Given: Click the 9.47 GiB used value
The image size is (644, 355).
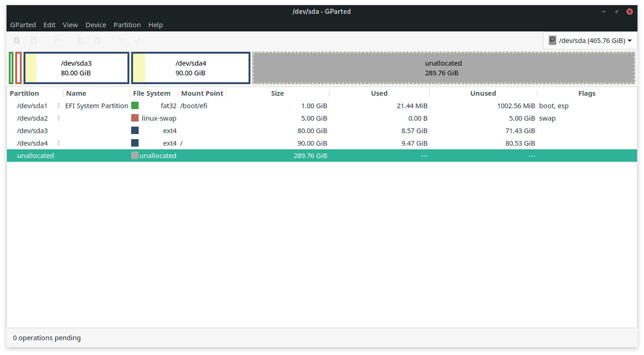Looking at the screenshot, I should (414, 143).
